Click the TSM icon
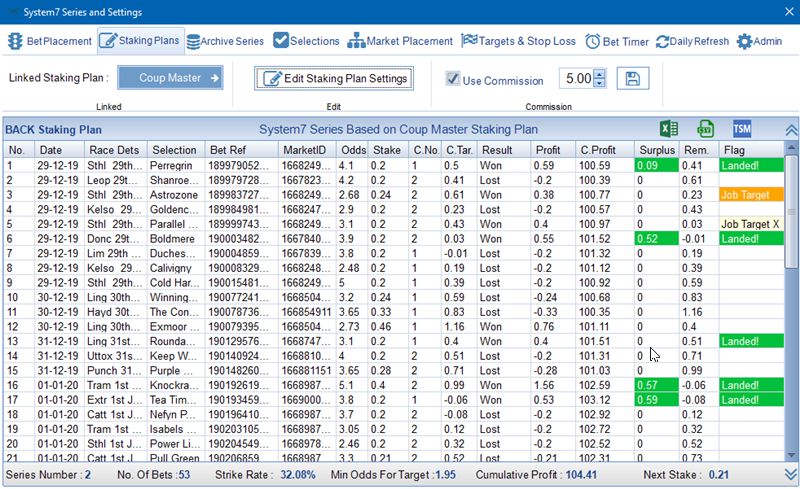Image resolution: width=800 pixels, height=489 pixels. pyautogui.click(x=742, y=129)
